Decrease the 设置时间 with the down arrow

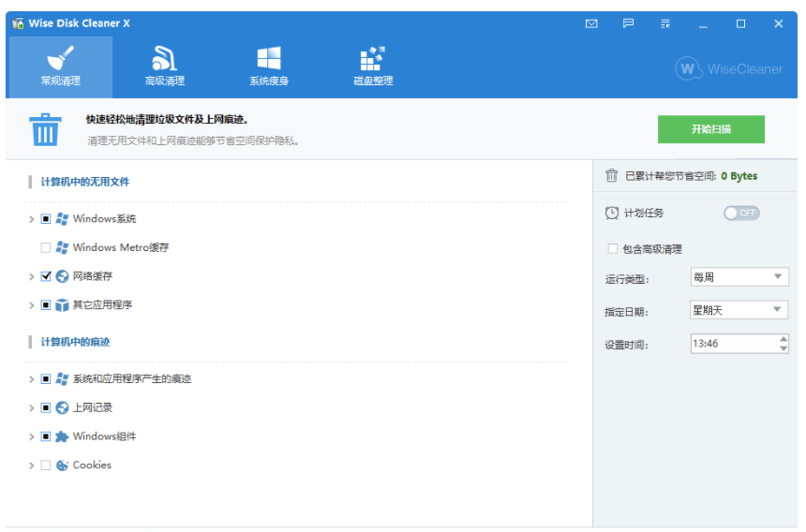tap(784, 348)
